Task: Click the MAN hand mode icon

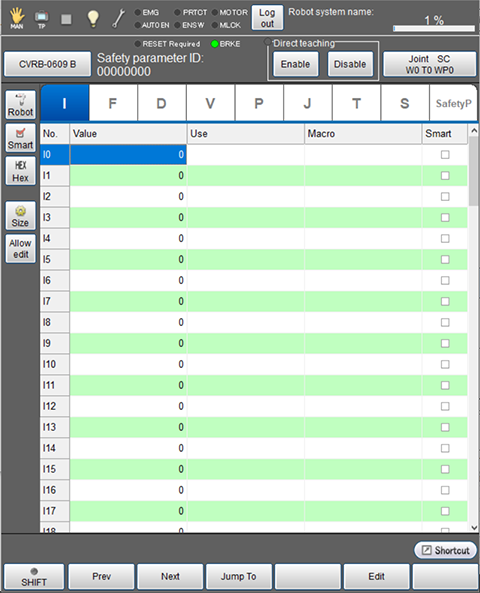Action: [17, 18]
